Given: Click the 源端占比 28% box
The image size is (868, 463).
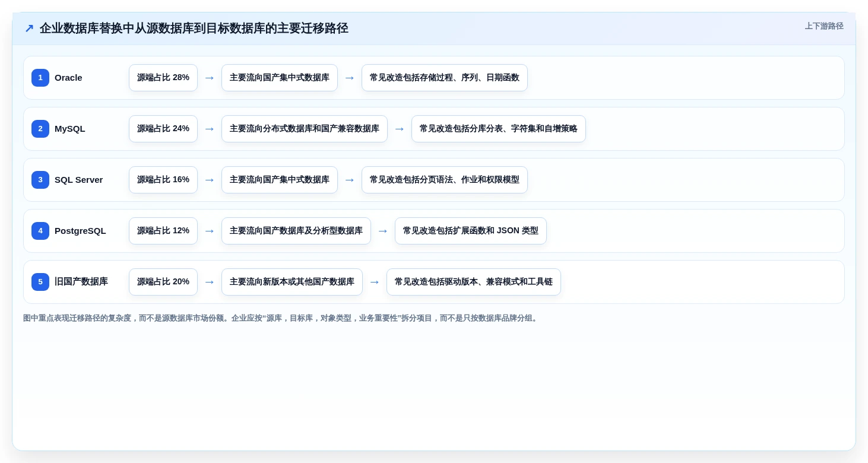Looking at the screenshot, I should [163, 78].
